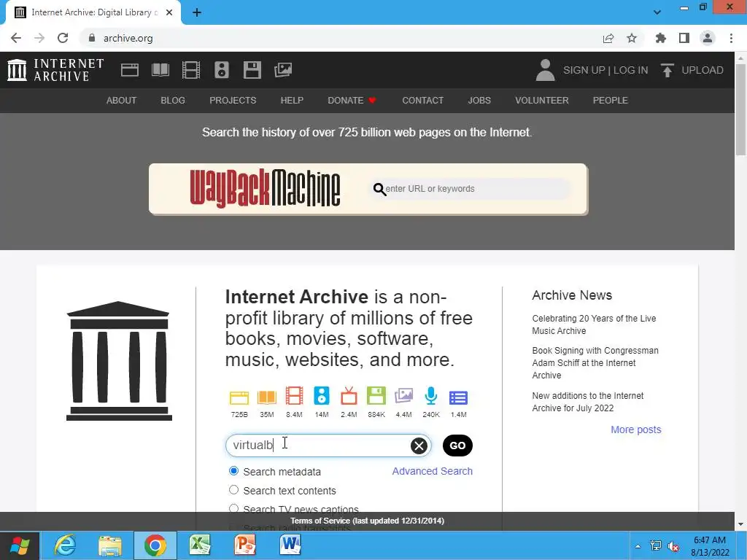Select the orange Texts 35M collection icon
Image resolution: width=747 pixels, height=560 pixels.
tap(267, 397)
